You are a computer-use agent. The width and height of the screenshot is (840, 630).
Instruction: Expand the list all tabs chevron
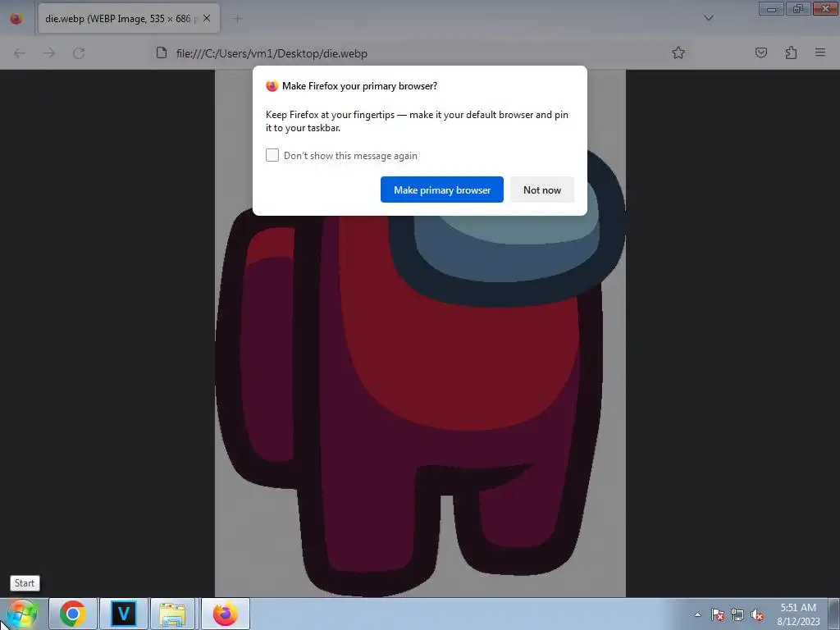708,18
